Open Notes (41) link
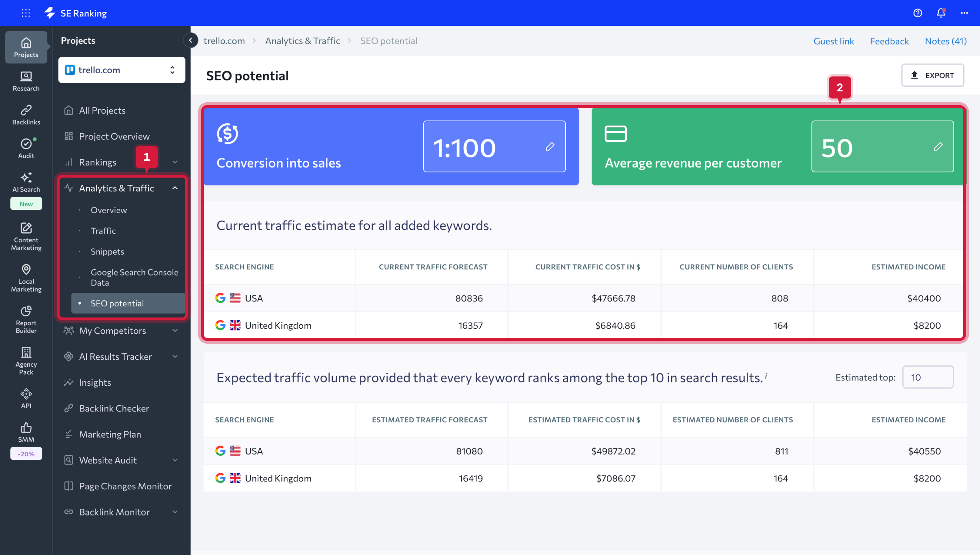Screen dimensions: 980x555 945,41
